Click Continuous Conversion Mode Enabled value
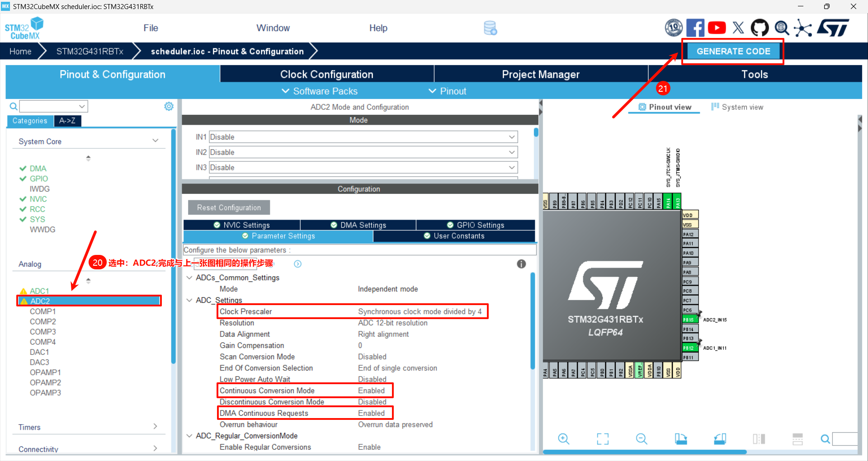The height and width of the screenshot is (461, 868). 371,390
